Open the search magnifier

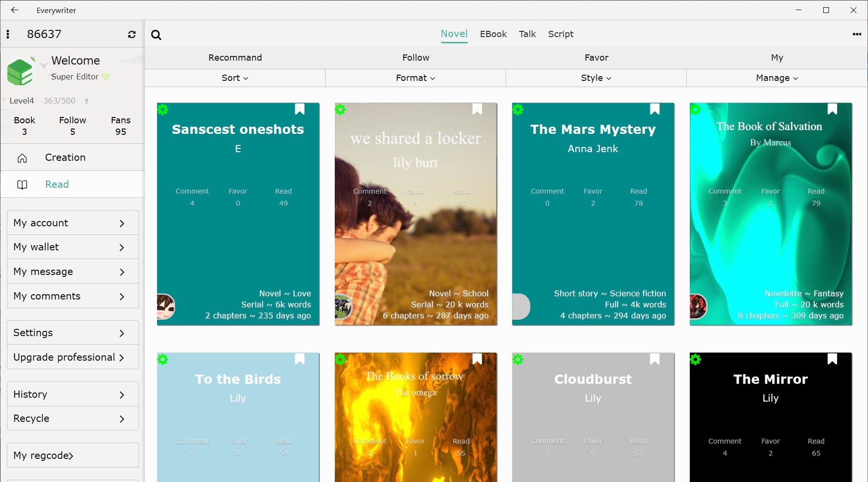click(156, 35)
